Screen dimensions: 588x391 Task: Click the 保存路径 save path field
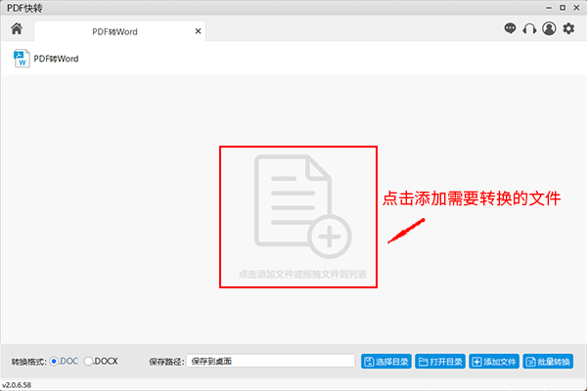tap(270, 362)
